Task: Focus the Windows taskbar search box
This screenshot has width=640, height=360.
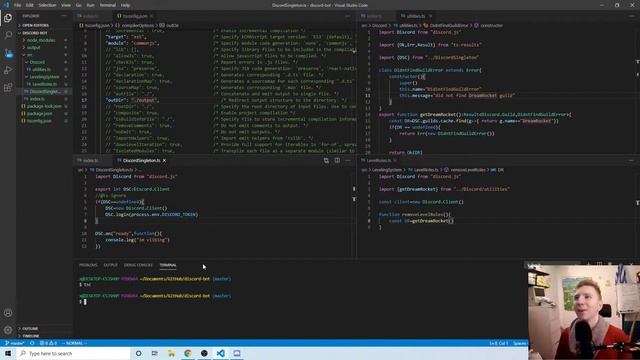Action: 73,353
